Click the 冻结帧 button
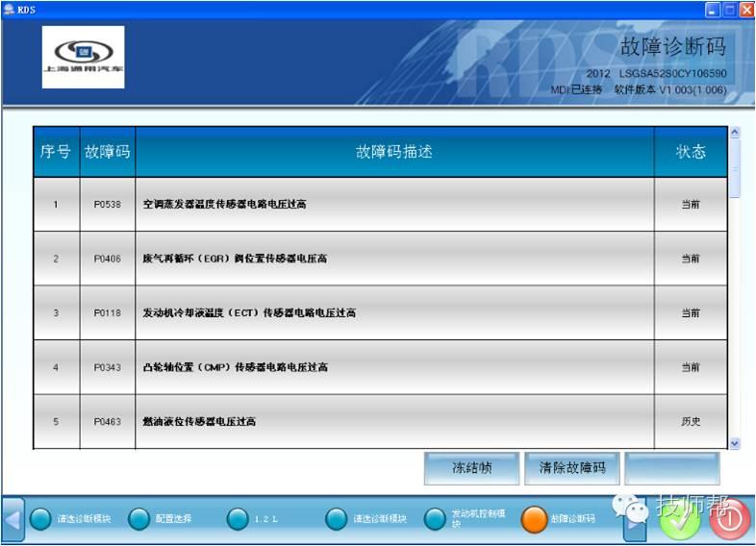This screenshot has width=756, height=546. click(471, 468)
